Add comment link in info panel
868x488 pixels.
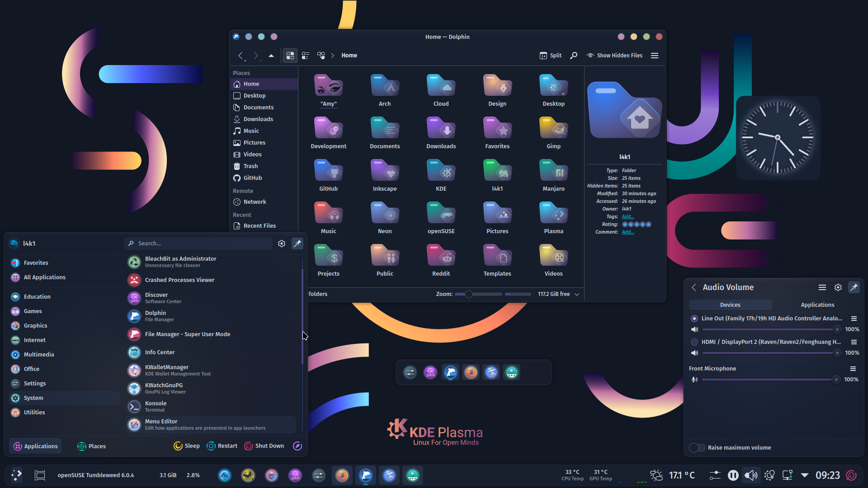pyautogui.click(x=628, y=232)
